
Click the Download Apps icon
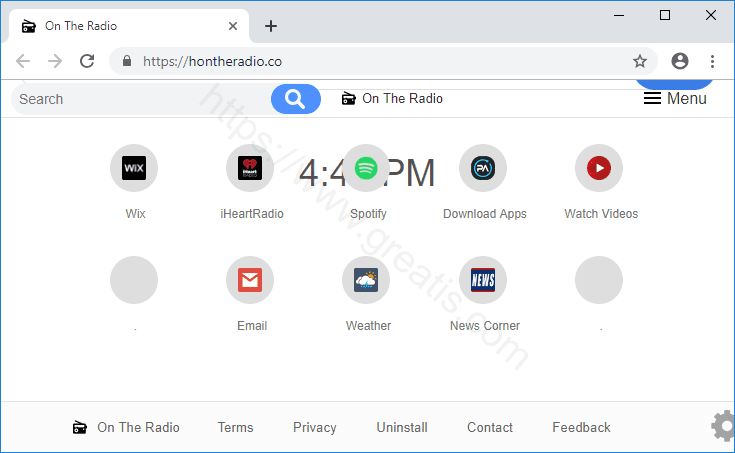click(483, 168)
